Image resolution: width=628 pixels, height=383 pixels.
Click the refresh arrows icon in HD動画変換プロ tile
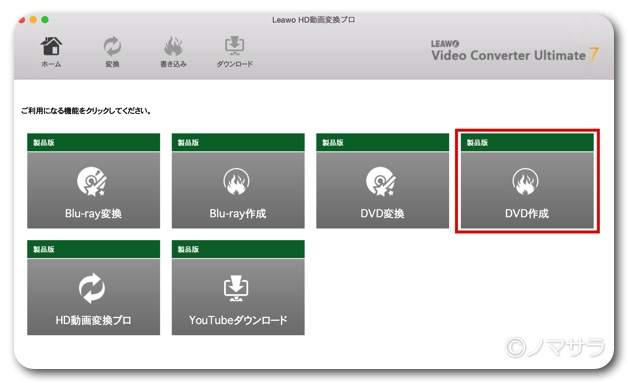tap(92, 288)
